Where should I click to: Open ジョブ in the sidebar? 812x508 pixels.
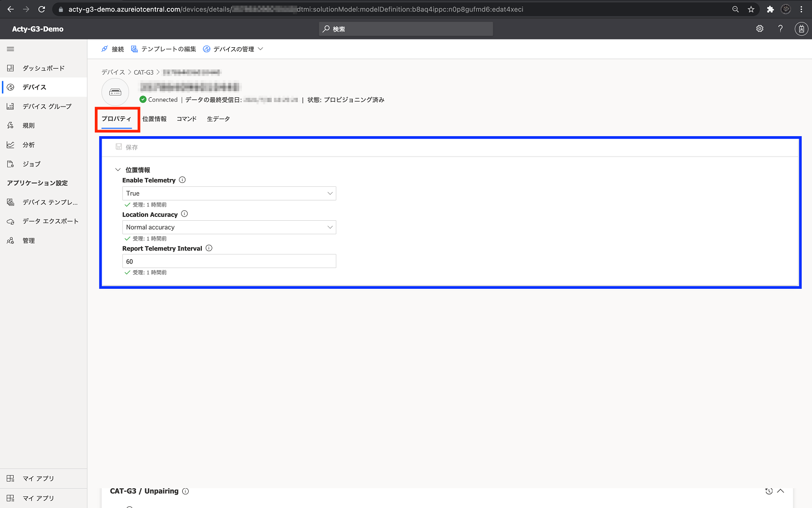43,164
